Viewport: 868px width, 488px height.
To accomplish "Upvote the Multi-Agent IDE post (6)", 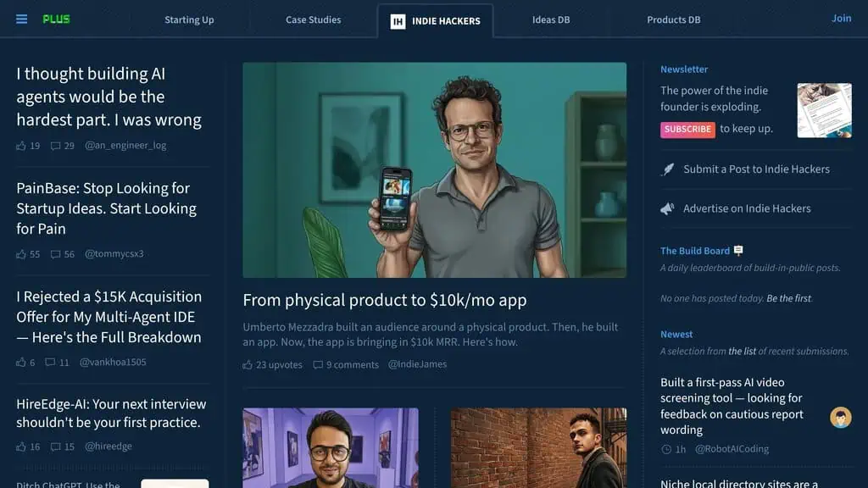I will coord(21,363).
